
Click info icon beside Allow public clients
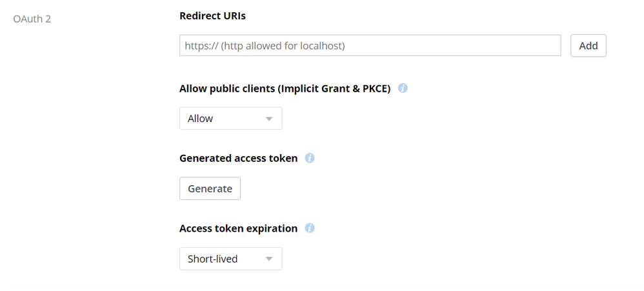[403, 88]
